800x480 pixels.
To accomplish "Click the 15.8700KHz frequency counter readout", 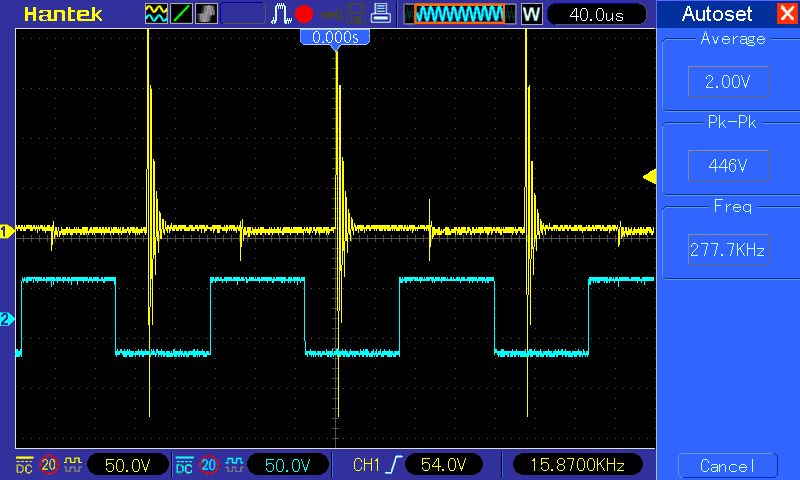I will [578, 465].
